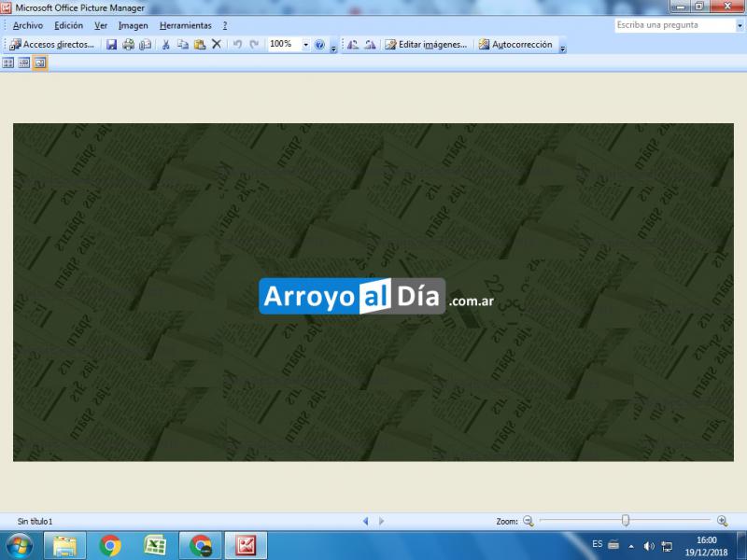Screen dimensions: 747x560
Task: Click the zoom out magnifier icon
Action: [528, 521]
